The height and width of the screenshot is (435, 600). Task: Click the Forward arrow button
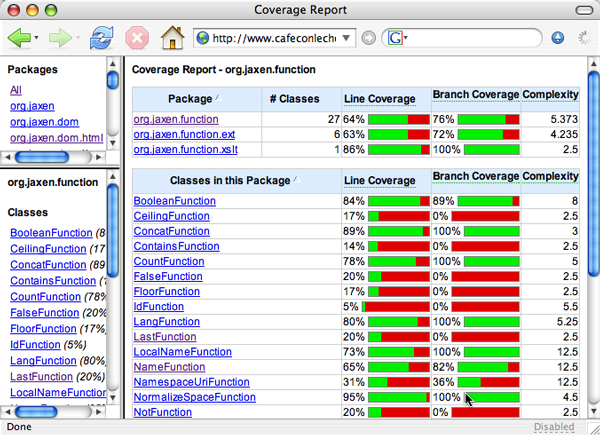pos(61,38)
